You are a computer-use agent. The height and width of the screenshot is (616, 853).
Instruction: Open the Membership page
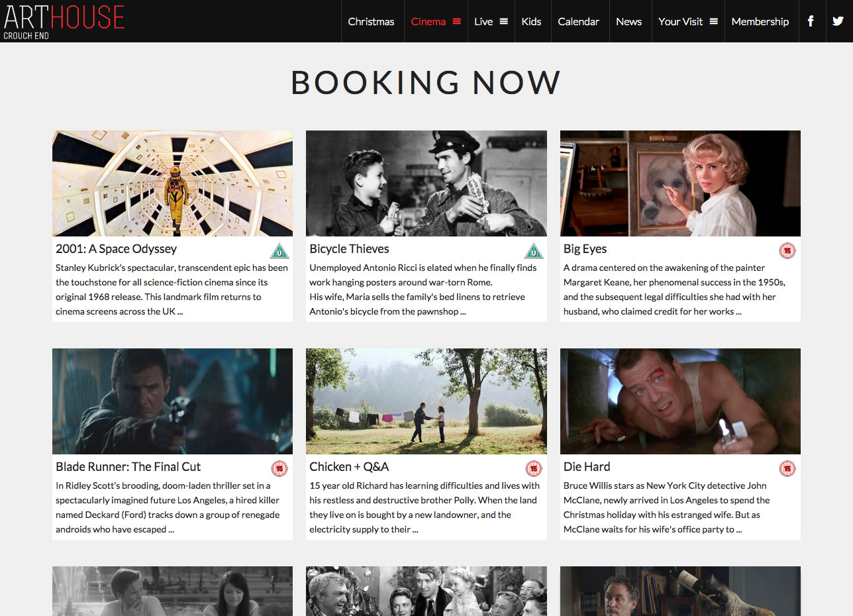tap(760, 21)
